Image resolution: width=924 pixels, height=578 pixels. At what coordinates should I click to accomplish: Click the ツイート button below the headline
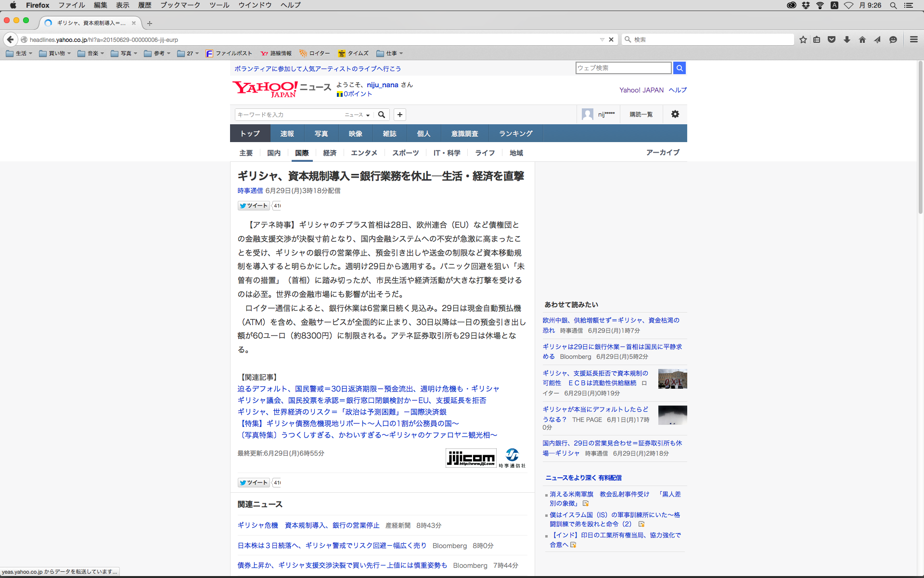(254, 206)
